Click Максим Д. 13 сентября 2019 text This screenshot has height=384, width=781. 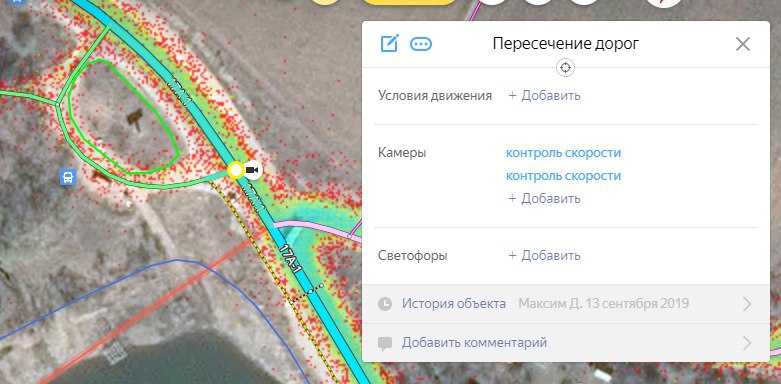pyautogui.click(x=603, y=303)
